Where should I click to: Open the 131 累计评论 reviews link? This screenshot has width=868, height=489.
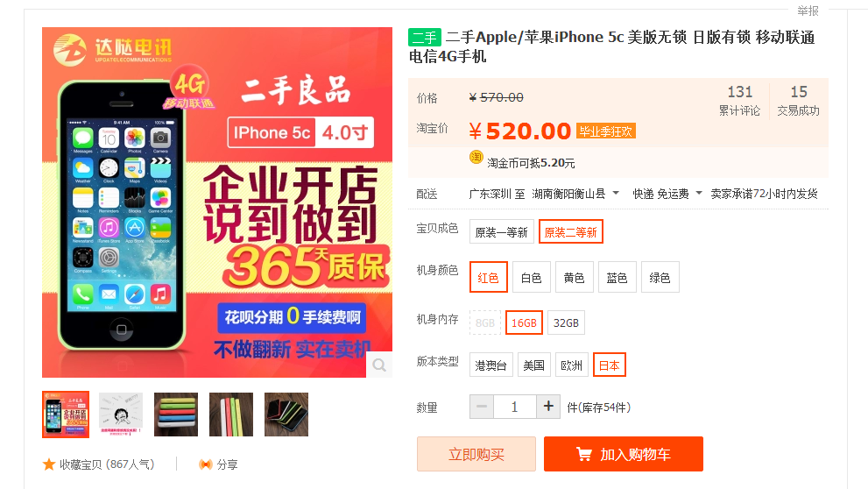click(739, 100)
